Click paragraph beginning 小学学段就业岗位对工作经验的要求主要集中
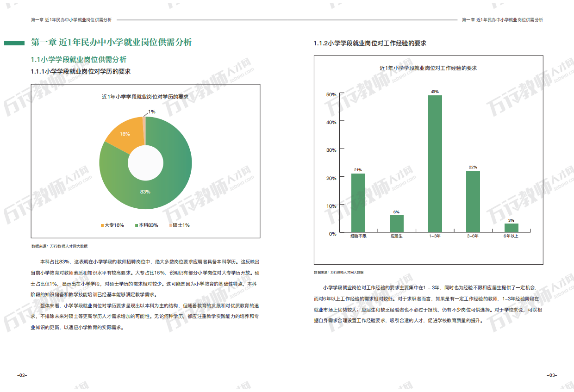This screenshot has width=574, height=392. tap(428, 305)
